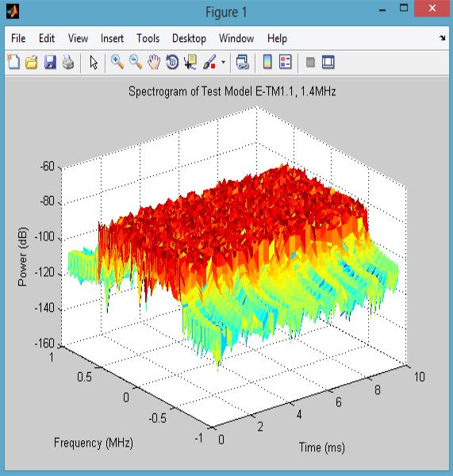Screen dimensions: 453x476
Task: Print the figure with the printer icon
Action: (68, 62)
